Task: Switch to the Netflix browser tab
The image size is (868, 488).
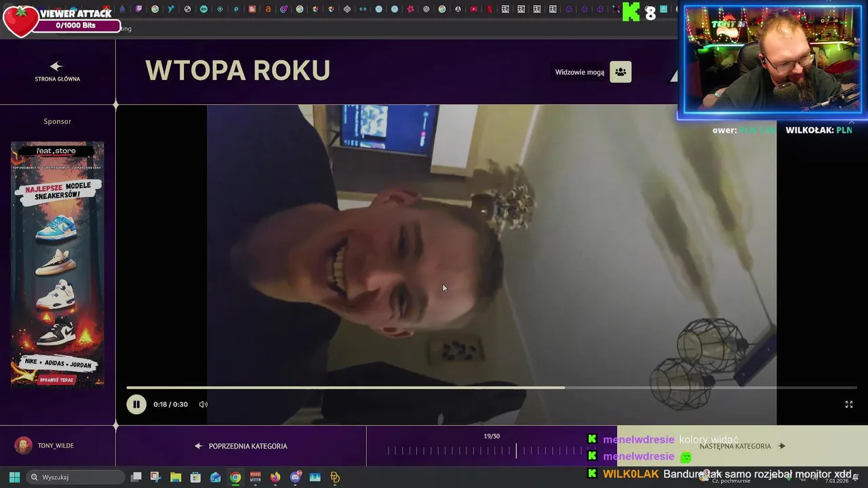Action: coord(490,9)
